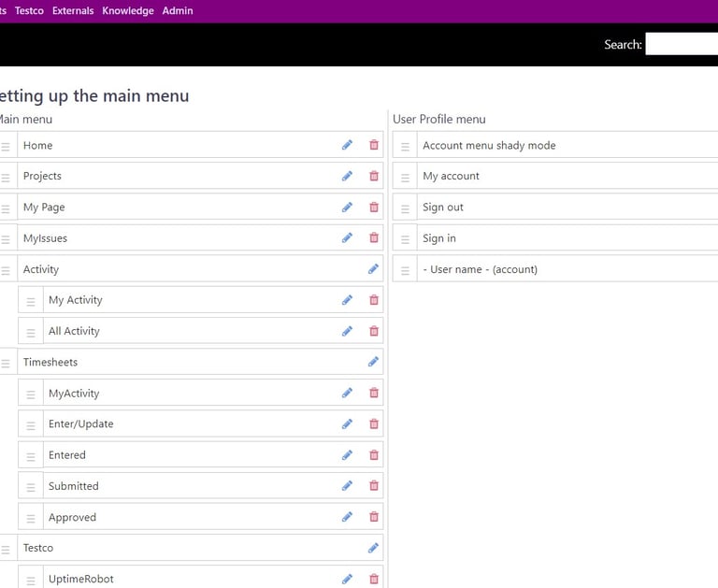
Task: Grab the drag handle for Enter/Update
Action: pos(31,425)
